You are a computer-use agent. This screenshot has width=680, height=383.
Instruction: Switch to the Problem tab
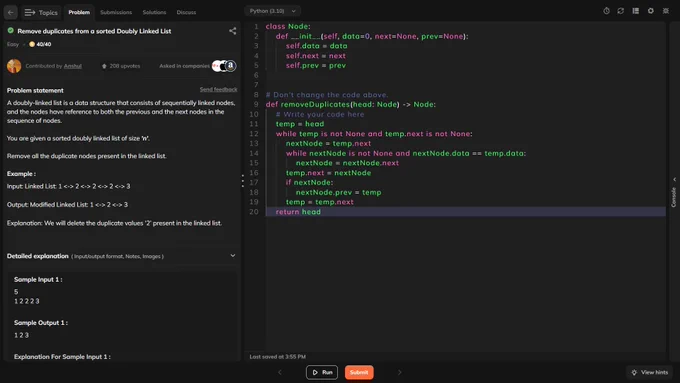click(x=79, y=12)
